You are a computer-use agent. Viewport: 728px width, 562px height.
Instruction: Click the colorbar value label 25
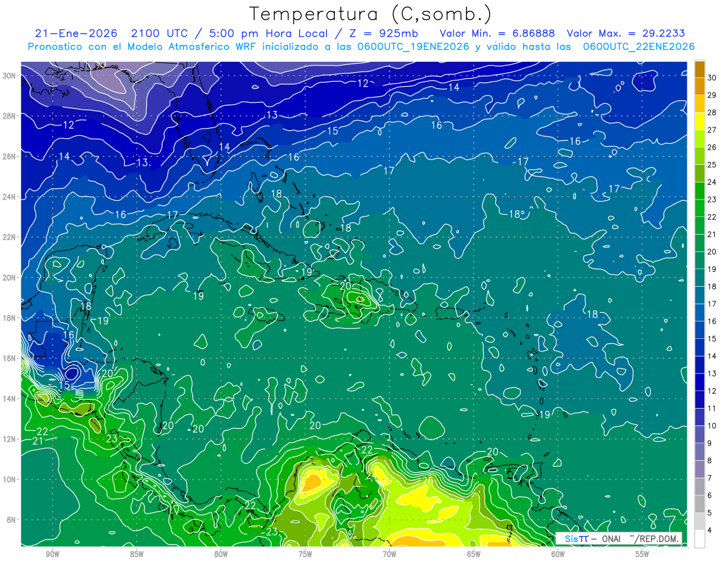[712, 164]
